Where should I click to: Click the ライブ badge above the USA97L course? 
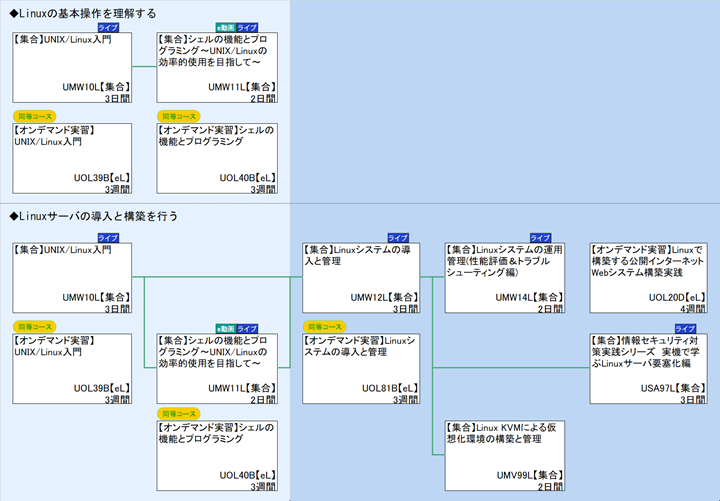[685, 328]
